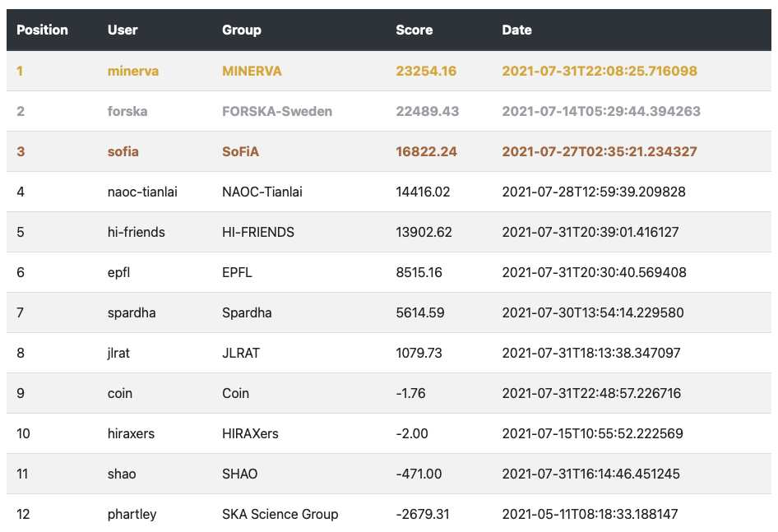Select the hiraxers user cell
This screenshot has width=778, height=532.
click(x=131, y=433)
